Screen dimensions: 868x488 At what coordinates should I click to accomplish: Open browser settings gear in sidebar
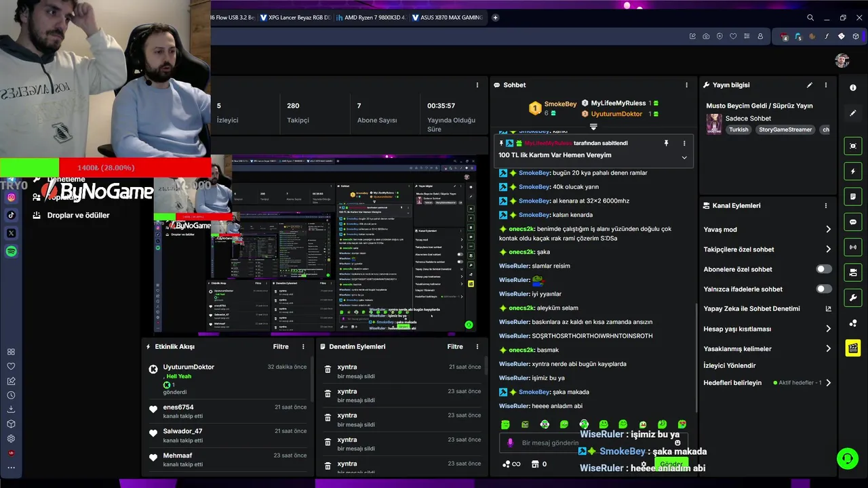pos(11,439)
